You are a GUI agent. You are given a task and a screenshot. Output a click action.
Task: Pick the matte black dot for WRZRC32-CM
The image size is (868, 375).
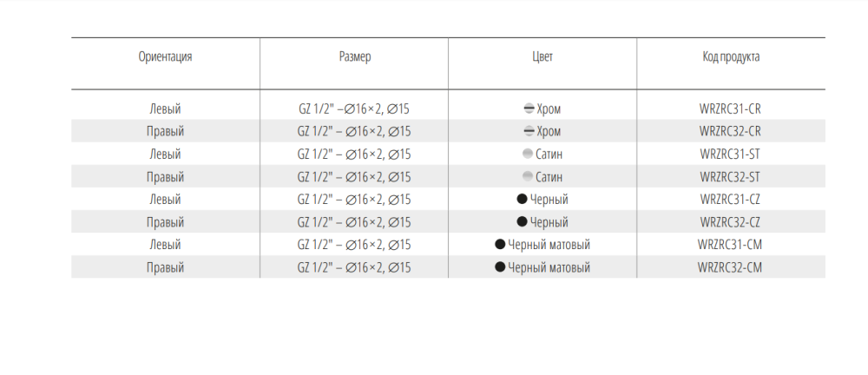(x=500, y=267)
